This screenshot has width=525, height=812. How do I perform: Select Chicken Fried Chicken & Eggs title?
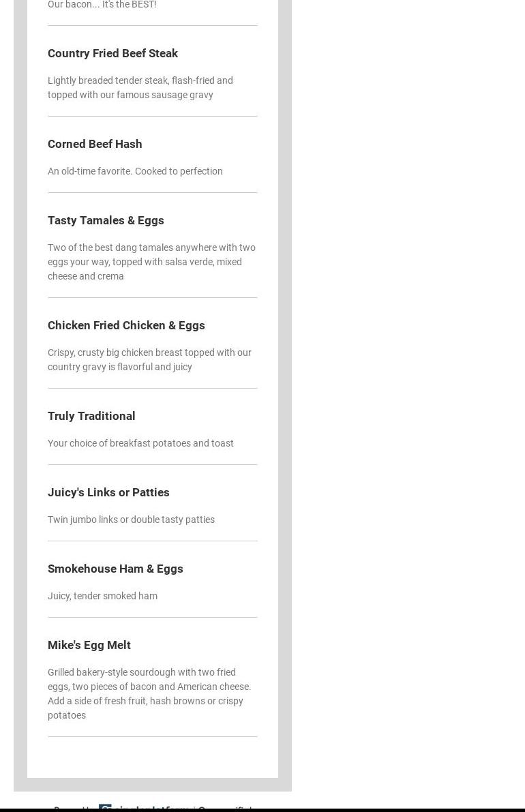pos(126,325)
